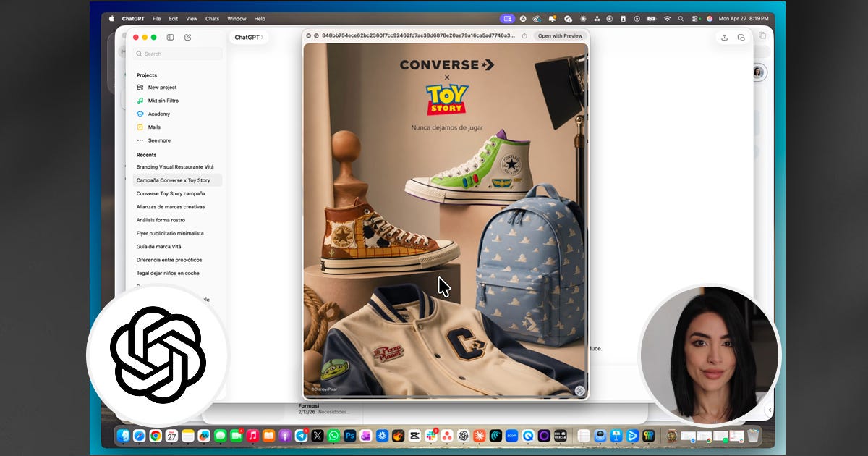This screenshot has height=456, width=868.
Task: Open Photoshop from the dock
Action: [349, 436]
